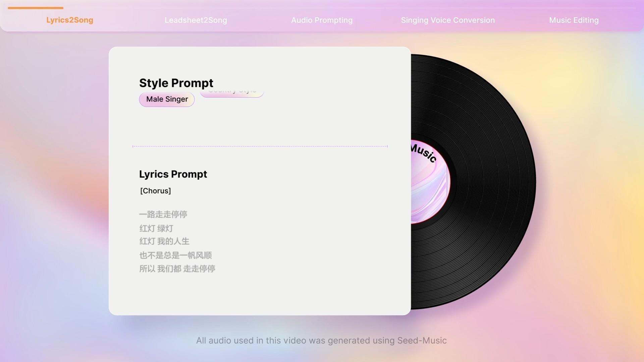644x362 pixels.
Task: Click the lyric line 一路走走停停
Action: pyautogui.click(x=163, y=214)
